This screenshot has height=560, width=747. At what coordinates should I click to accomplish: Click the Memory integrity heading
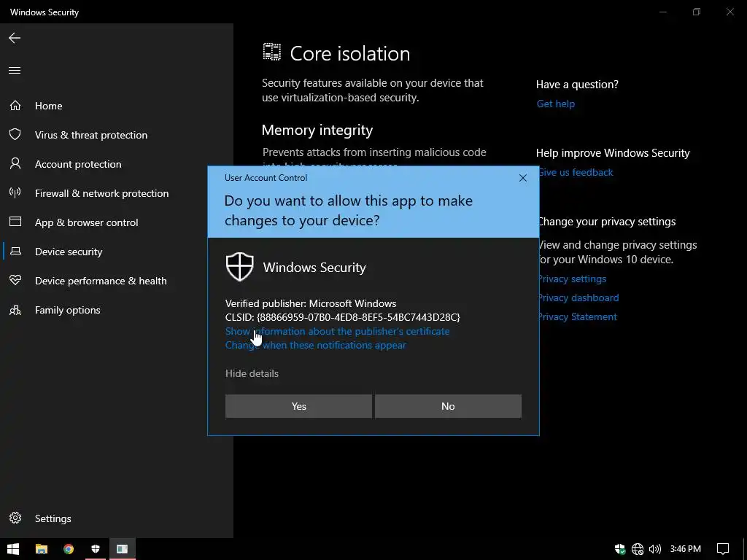pos(317,130)
